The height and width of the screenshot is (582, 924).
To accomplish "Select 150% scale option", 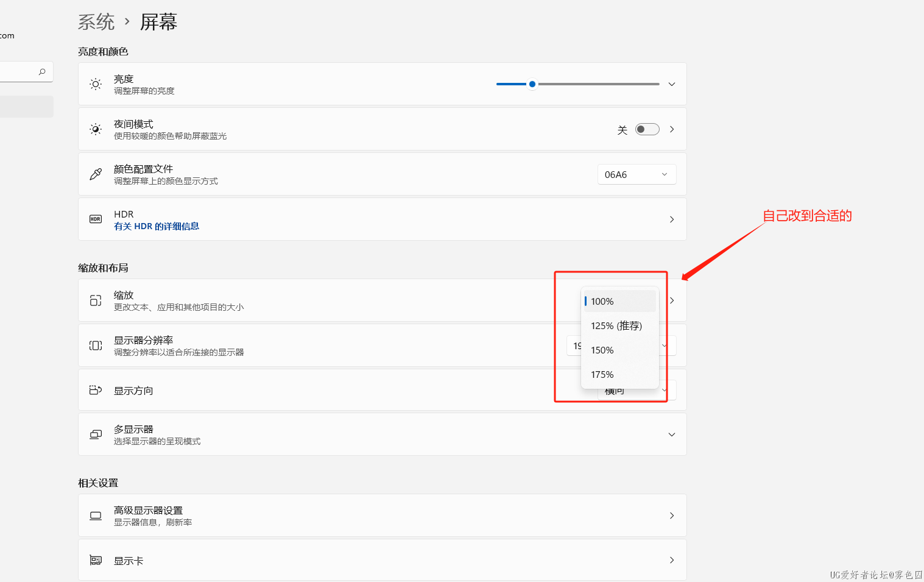I will (x=620, y=350).
